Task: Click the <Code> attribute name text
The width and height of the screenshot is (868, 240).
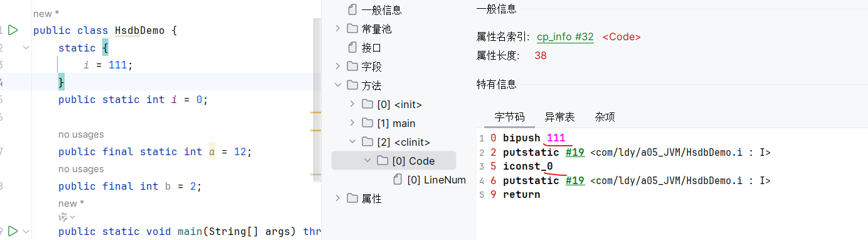Action: [622, 37]
